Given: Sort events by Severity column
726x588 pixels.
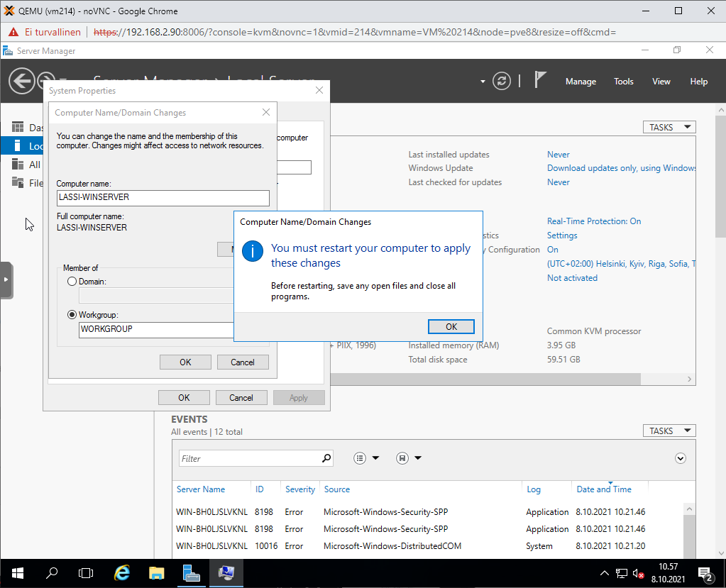Looking at the screenshot, I should [x=300, y=489].
